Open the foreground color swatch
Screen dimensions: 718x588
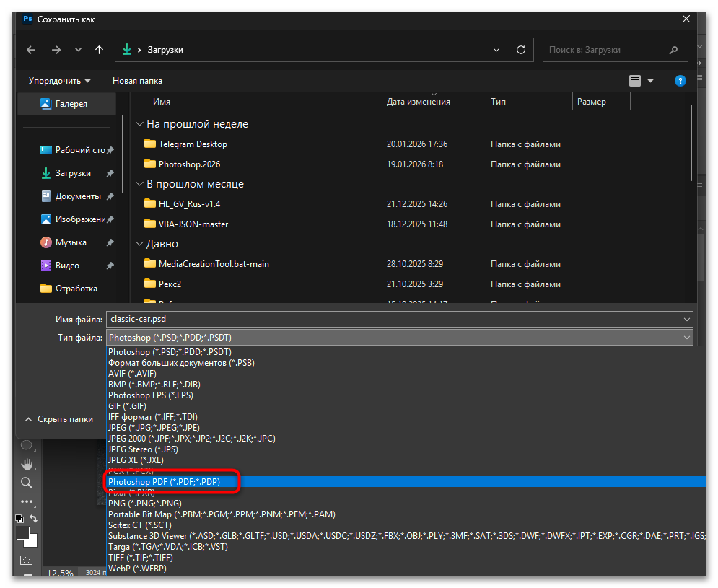23,533
